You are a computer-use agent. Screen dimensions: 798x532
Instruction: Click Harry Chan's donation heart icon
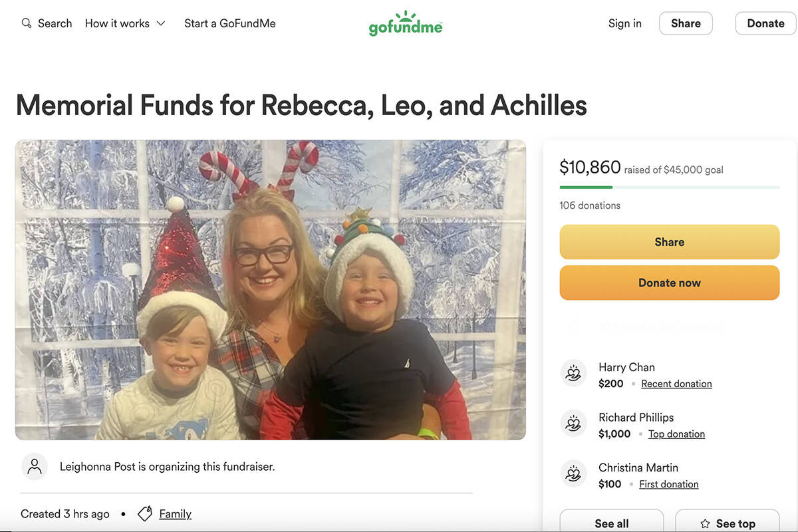pos(573,374)
